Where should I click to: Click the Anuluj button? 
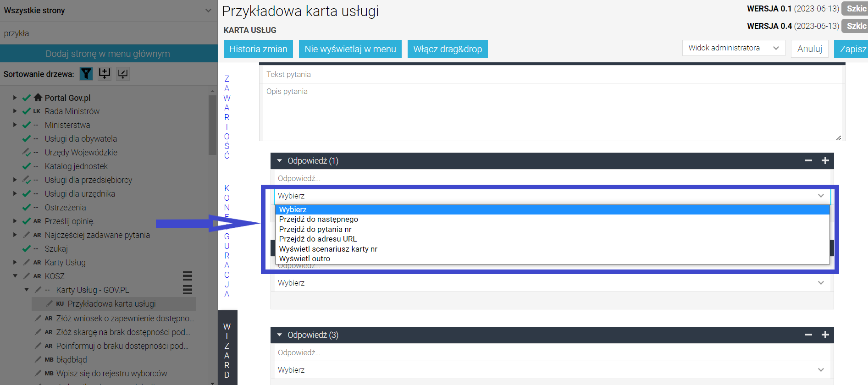(x=810, y=49)
